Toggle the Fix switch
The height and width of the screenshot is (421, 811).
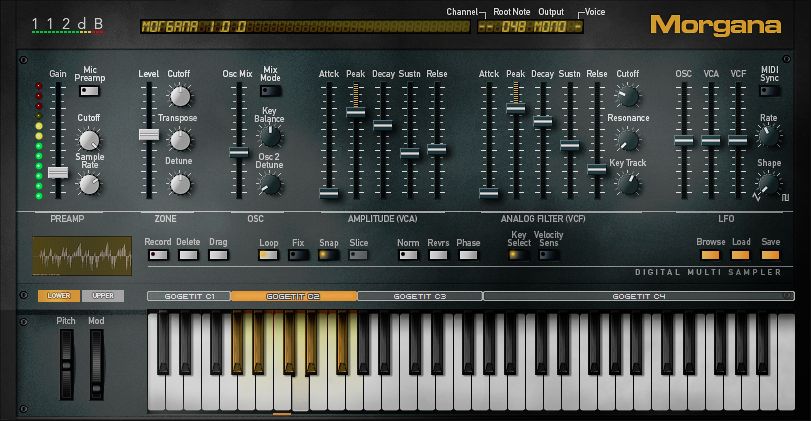coord(298,255)
